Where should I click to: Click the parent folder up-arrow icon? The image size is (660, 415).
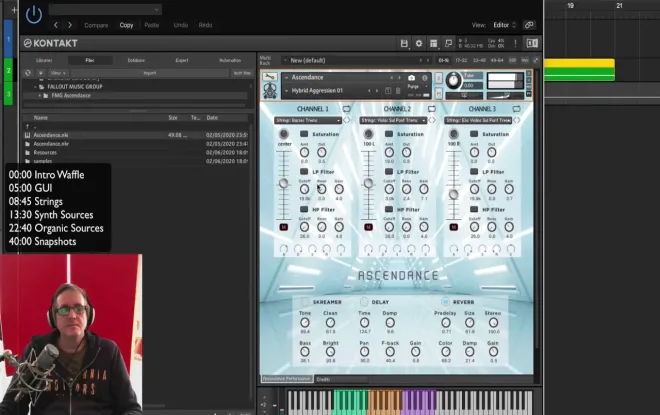(27, 126)
